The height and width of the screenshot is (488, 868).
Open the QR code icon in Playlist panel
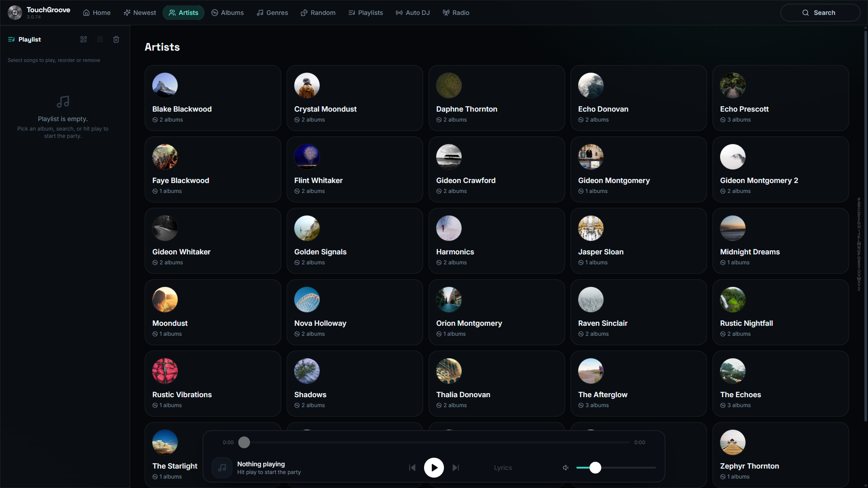[84, 39]
